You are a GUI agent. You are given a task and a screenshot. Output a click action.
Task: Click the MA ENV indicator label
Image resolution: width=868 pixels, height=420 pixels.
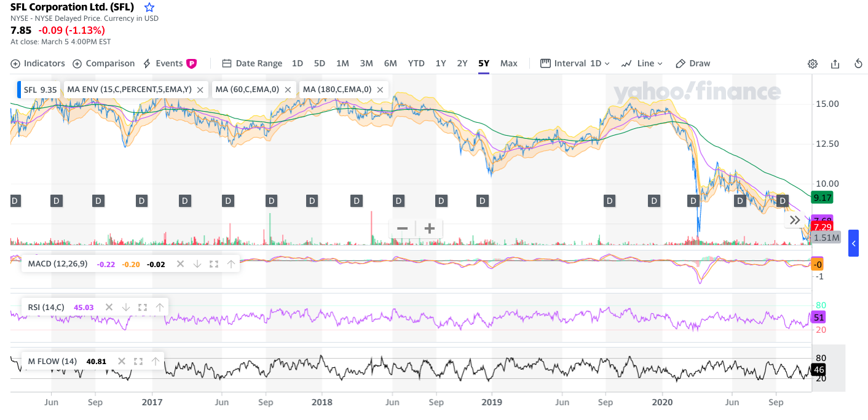pos(129,90)
